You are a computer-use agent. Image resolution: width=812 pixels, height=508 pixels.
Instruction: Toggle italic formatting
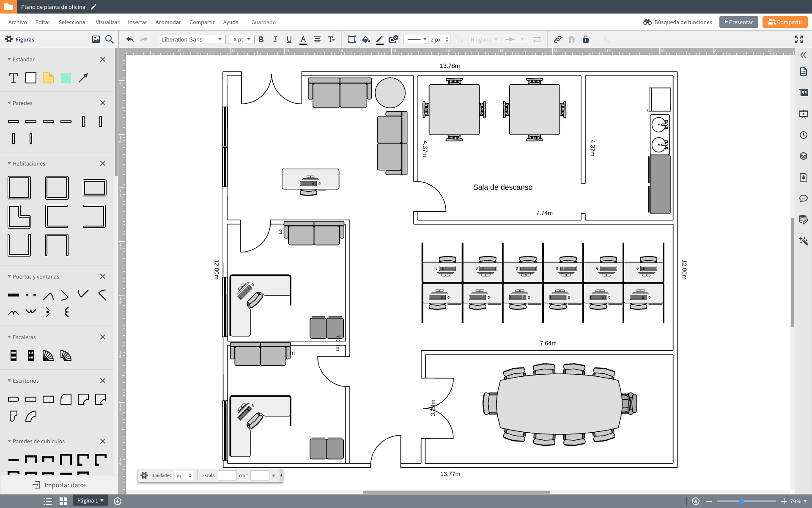(275, 39)
